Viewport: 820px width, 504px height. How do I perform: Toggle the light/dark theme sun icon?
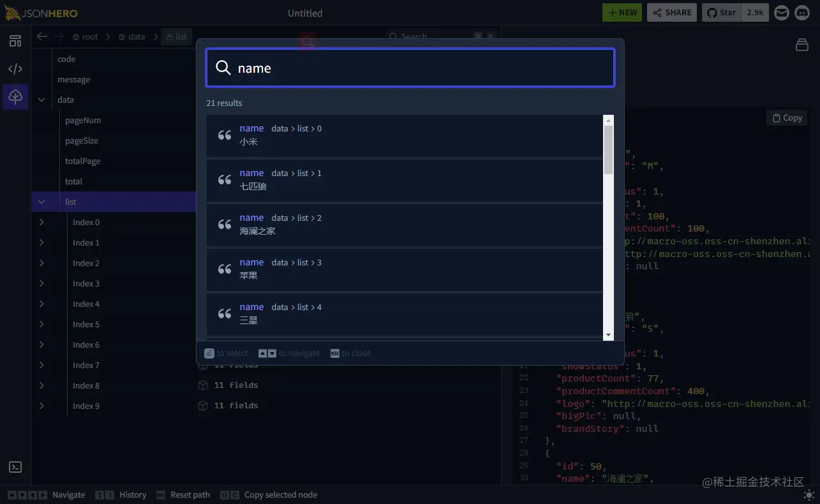[x=809, y=494]
